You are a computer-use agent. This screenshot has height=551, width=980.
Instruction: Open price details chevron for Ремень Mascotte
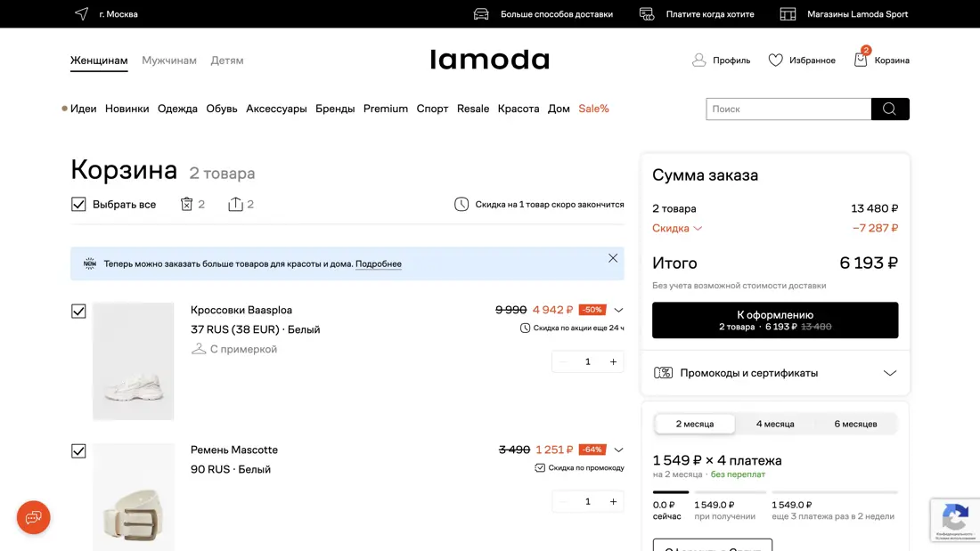pos(617,450)
